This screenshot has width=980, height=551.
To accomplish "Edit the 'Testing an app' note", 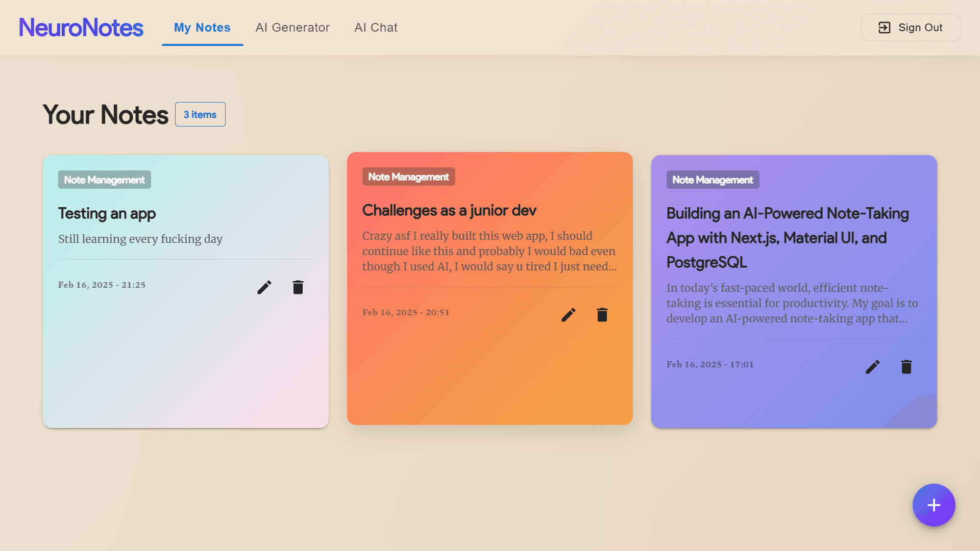I will tap(264, 287).
